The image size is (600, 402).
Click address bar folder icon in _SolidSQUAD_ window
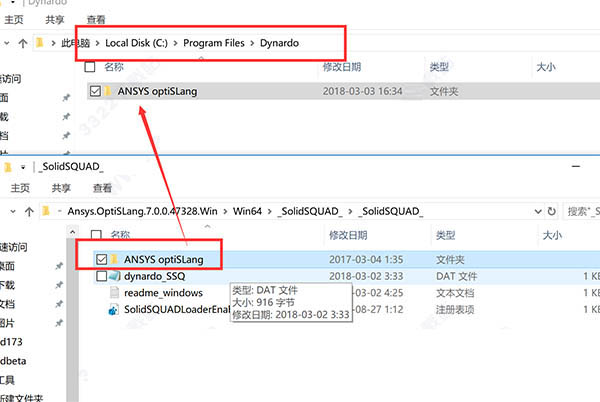(x=46, y=211)
